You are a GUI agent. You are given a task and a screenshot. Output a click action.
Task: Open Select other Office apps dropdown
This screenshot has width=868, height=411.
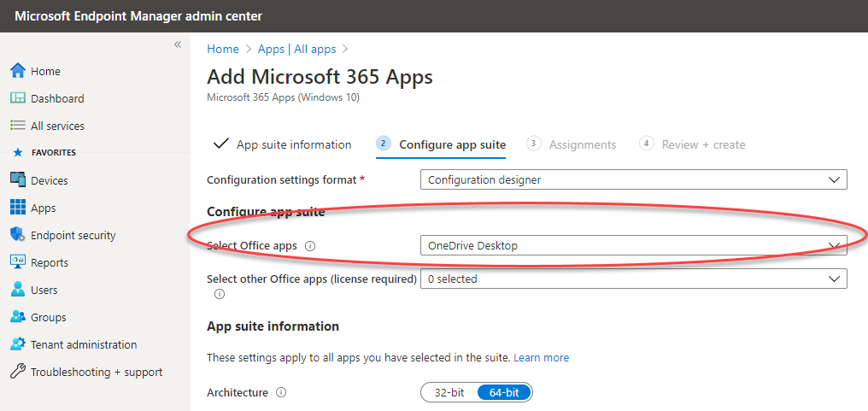633,279
